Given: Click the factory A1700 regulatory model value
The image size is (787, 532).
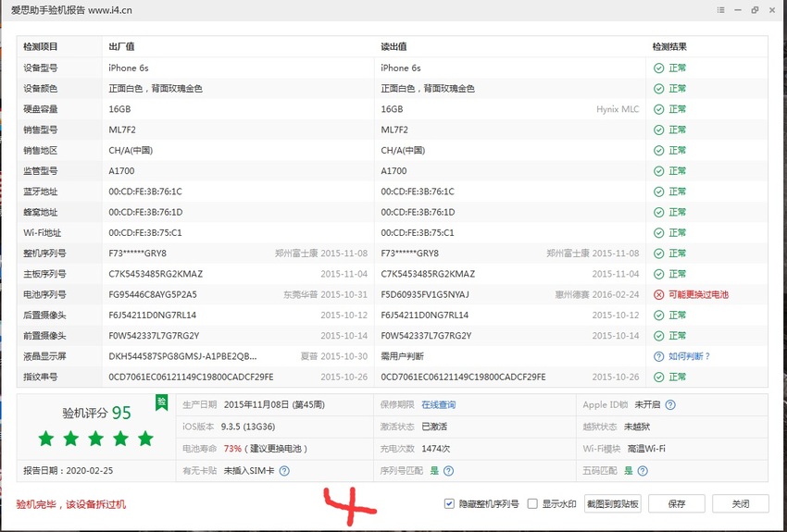Looking at the screenshot, I should [x=121, y=171].
